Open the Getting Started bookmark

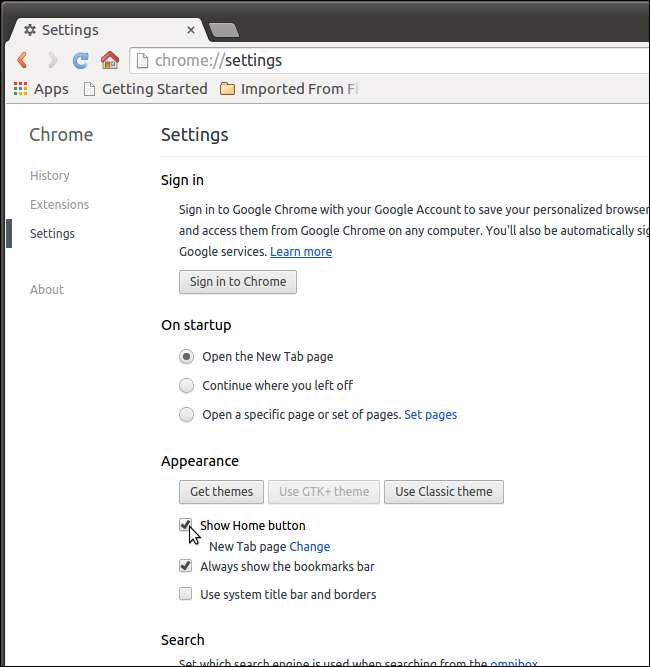click(x=145, y=89)
